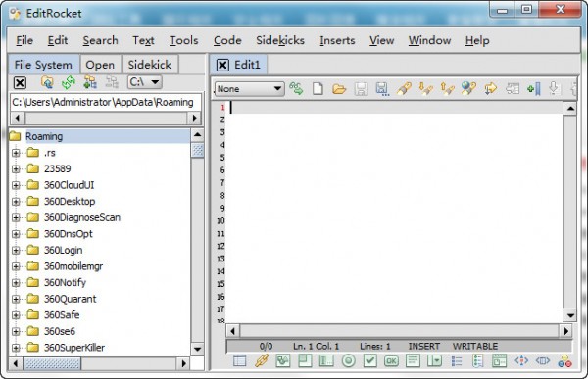Create a new blank document

coord(318,89)
